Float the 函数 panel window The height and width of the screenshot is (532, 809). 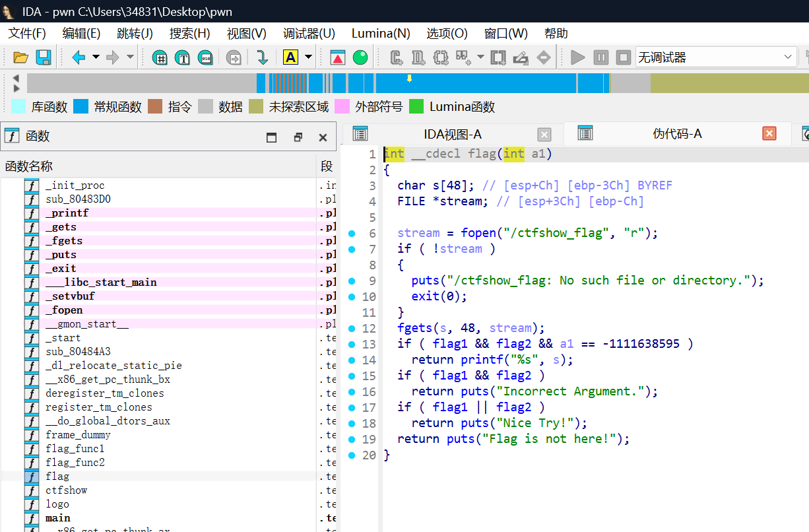[x=298, y=137]
